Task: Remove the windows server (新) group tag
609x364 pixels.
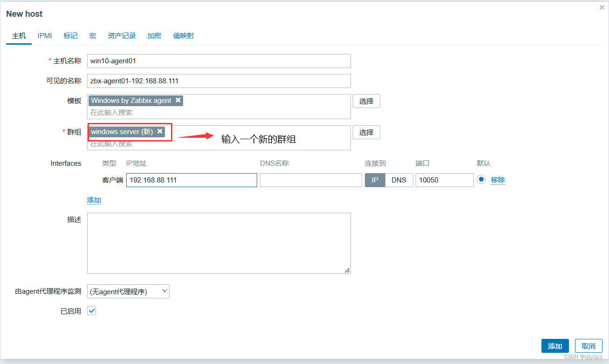Action: click(160, 131)
